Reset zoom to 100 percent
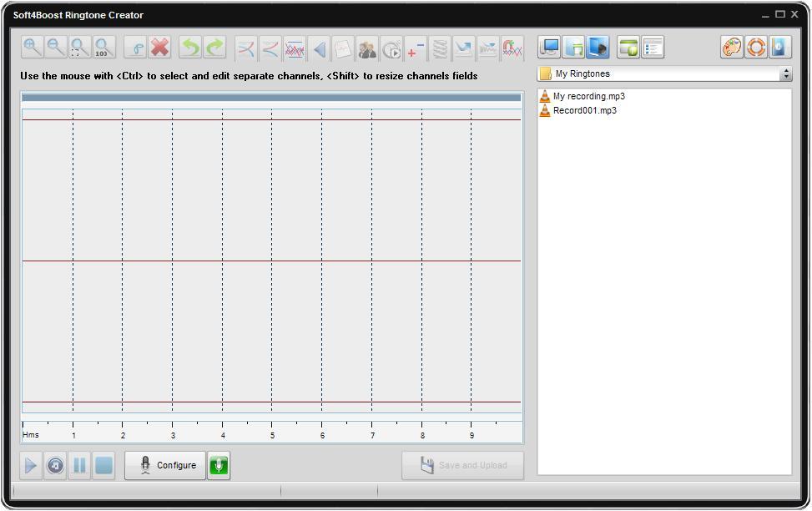812x511 pixels. pos(103,48)
